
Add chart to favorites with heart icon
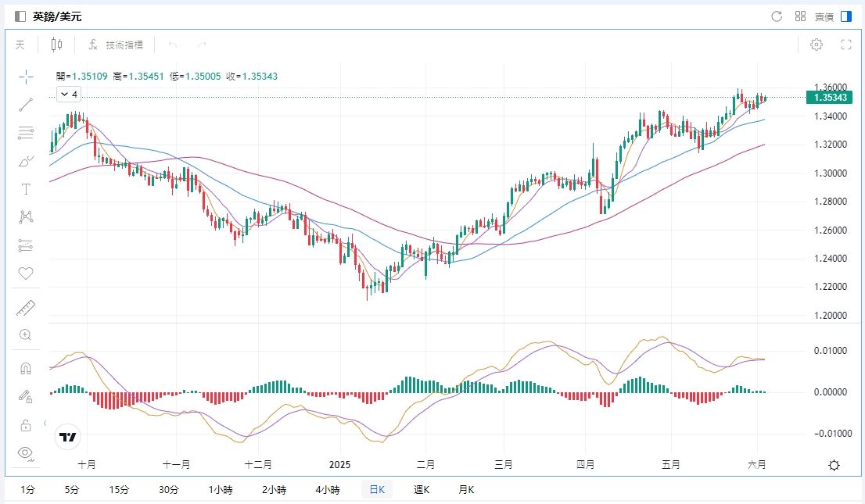point(26,273)
